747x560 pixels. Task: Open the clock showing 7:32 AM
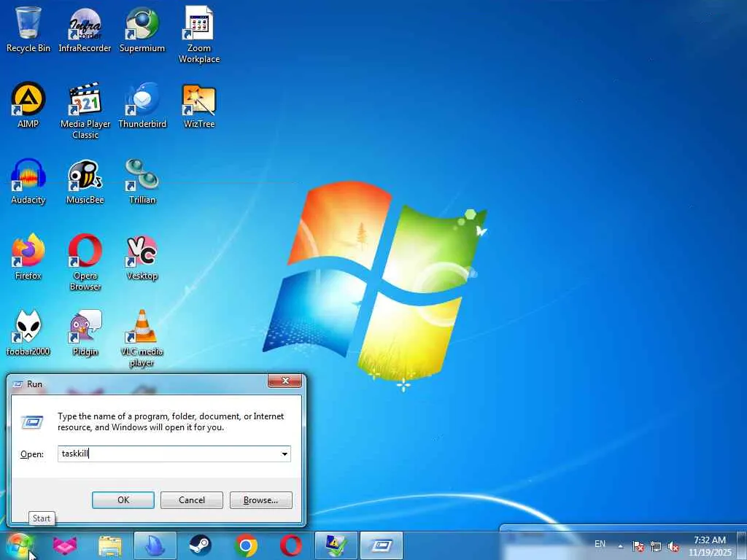coord(709,545)
